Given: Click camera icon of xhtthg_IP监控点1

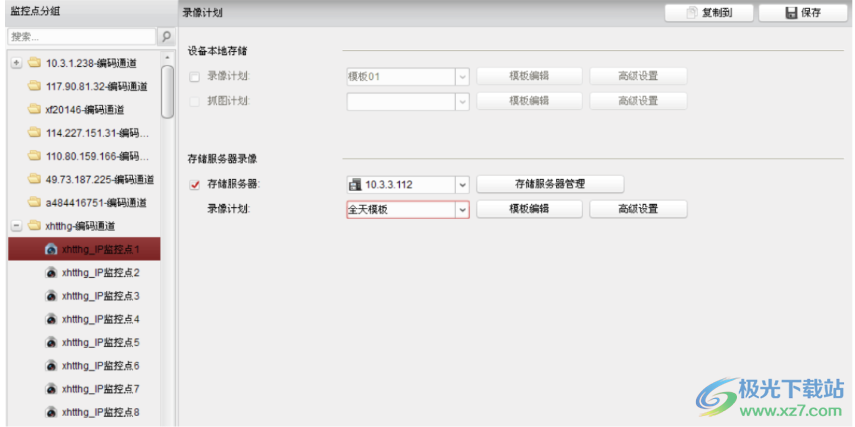Looking at the screenshot, I should point(51,249).
